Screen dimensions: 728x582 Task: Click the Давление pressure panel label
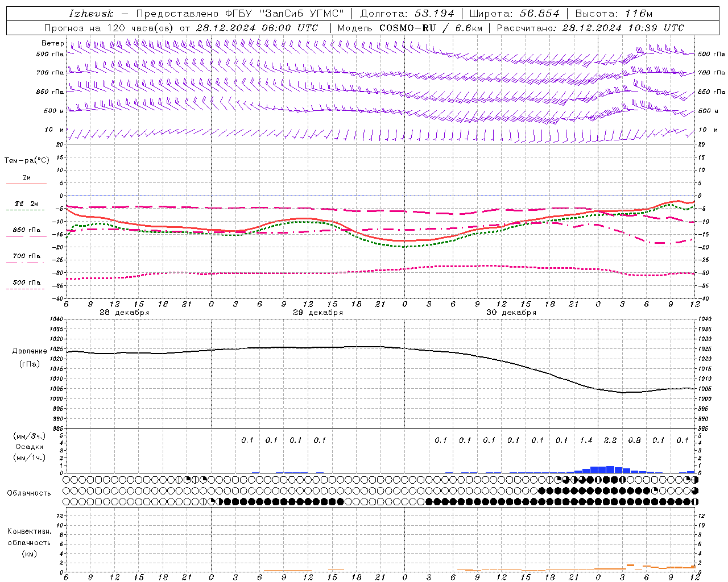click(x=30, y=351)
